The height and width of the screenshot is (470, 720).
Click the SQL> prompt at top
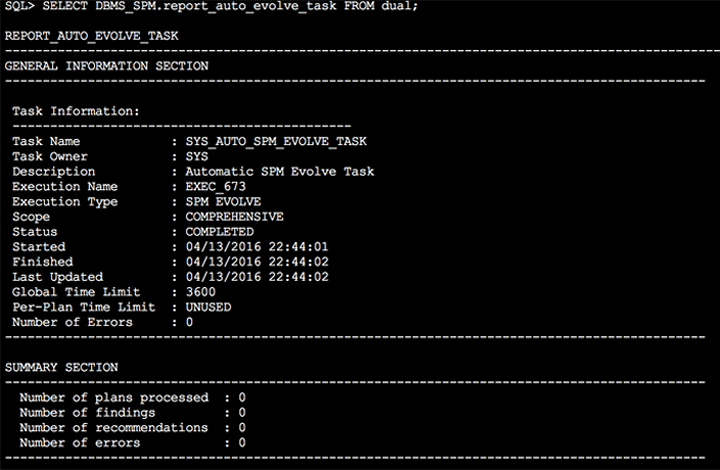(20, 6)
